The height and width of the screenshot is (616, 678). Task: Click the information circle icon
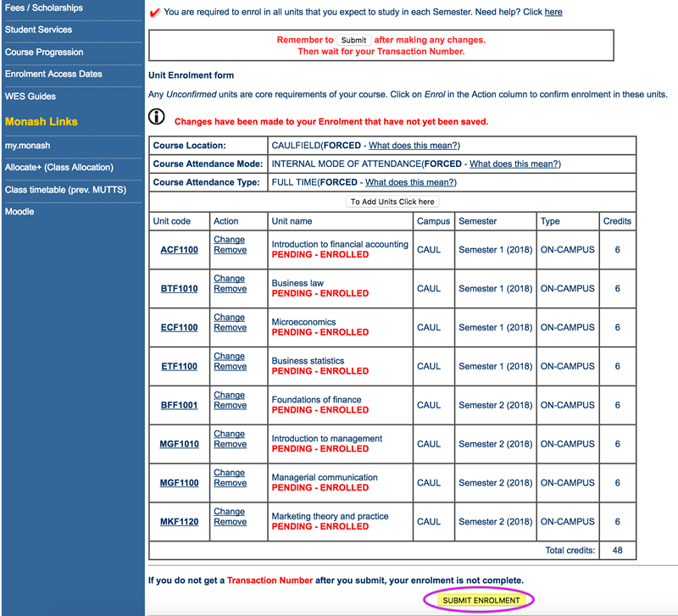click(157, 116)
